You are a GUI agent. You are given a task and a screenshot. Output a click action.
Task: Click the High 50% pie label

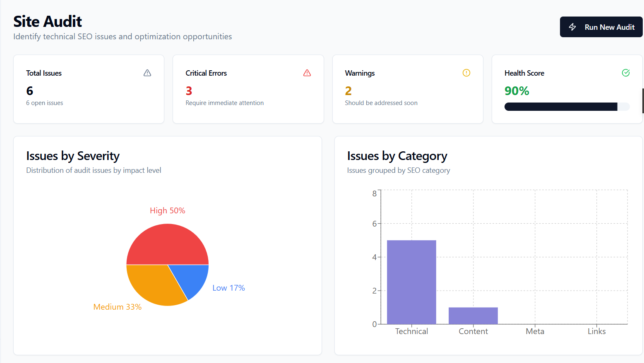(x=167, y=210)
